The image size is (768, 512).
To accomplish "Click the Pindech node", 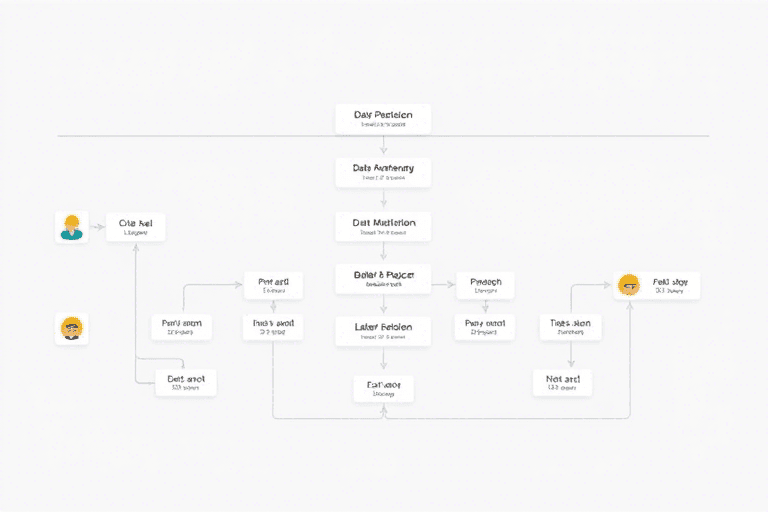I will click(x=485, y=286).
